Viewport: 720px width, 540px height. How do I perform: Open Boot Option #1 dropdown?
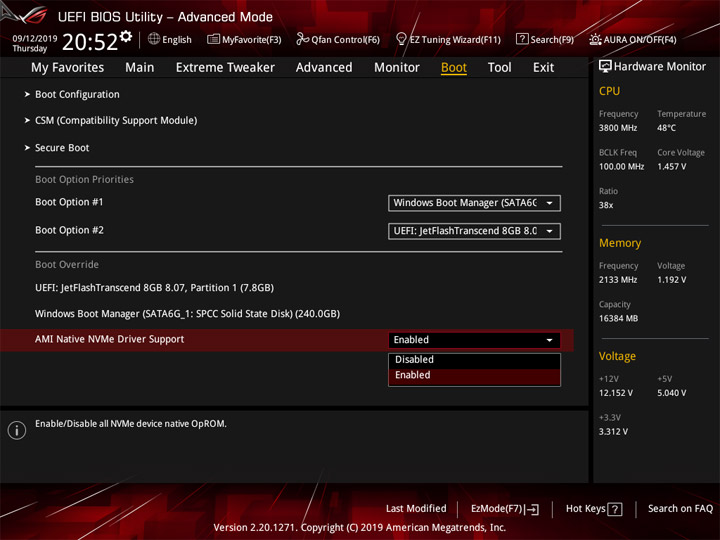tap(474, 203)
